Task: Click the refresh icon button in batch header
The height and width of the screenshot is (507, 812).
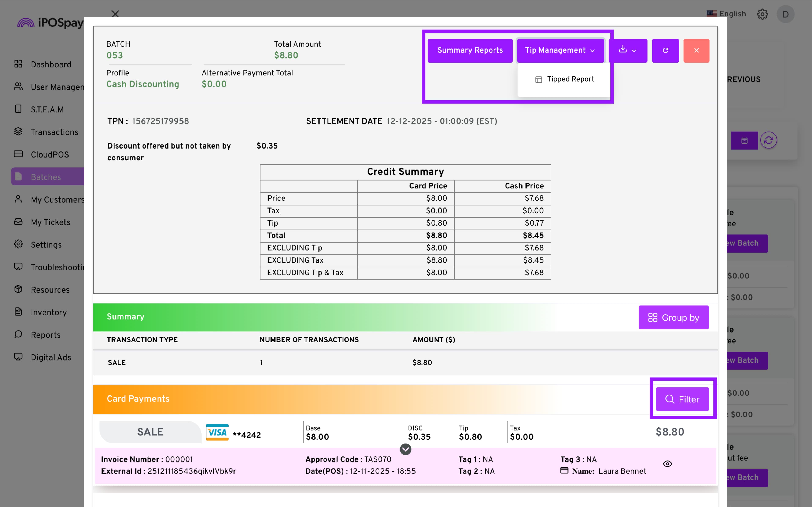Action: tap(665, 50)
